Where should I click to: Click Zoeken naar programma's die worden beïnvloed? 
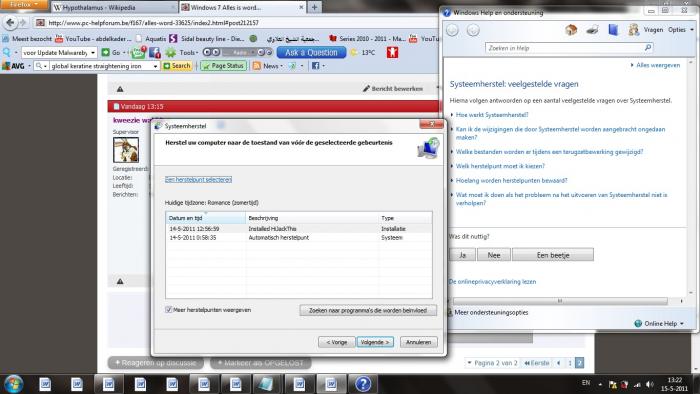click(x=368, y=310)
